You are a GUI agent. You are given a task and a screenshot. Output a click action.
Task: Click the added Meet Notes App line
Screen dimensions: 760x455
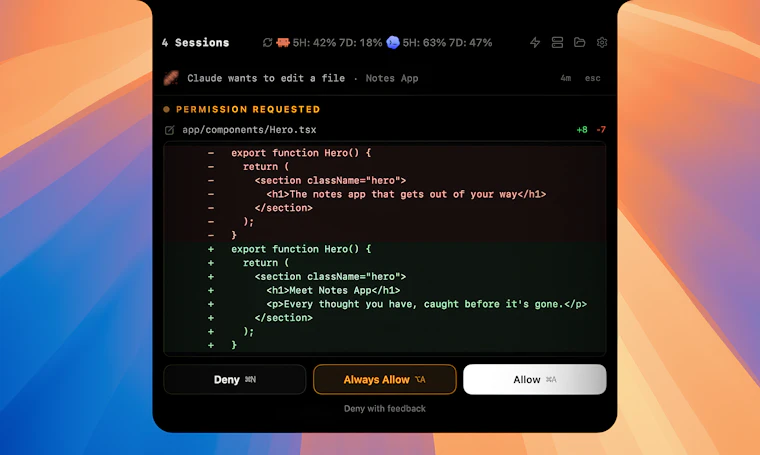tap(333, 290)
